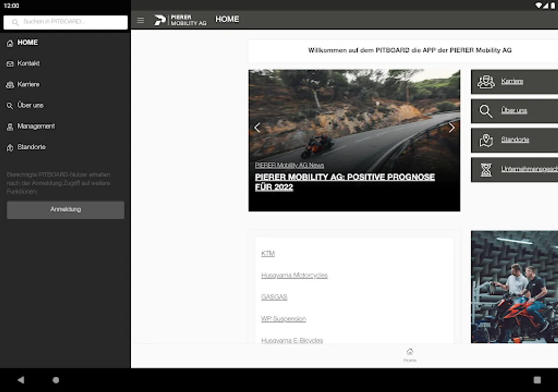Viewport: 558px width, 392px height.
Task: Open the PIERER Mobility AG News link
Action: (x=289, y=166)
